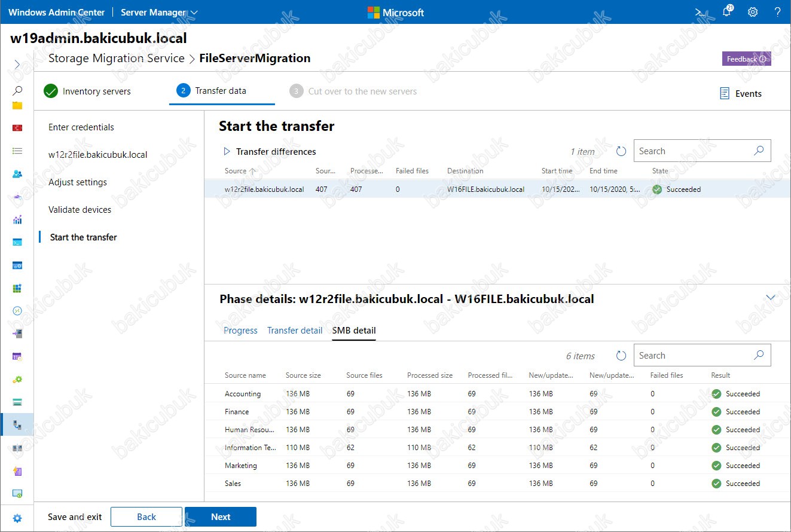
Task: Click the SMB detail Search field
Action: pos(703,355)
